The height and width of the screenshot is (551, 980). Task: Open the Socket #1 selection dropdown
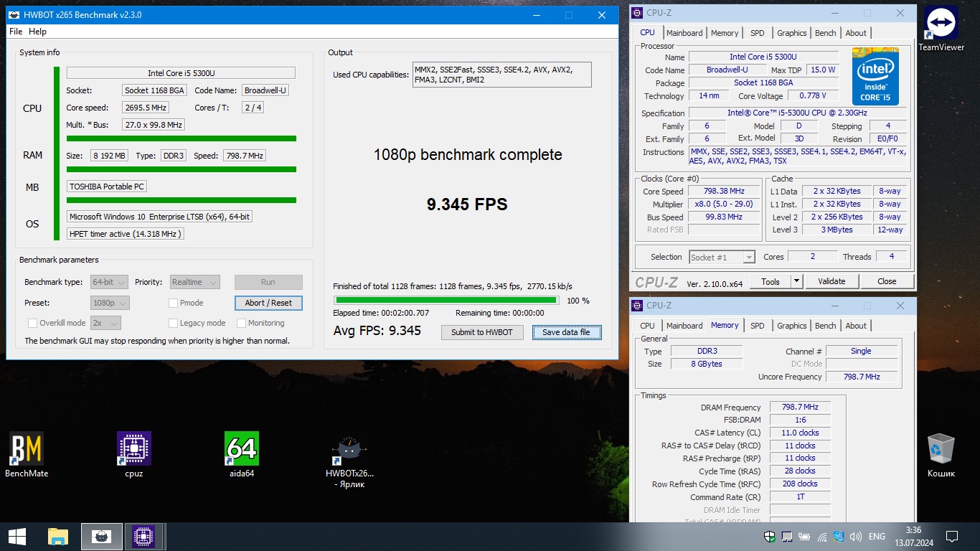point(722,257)
